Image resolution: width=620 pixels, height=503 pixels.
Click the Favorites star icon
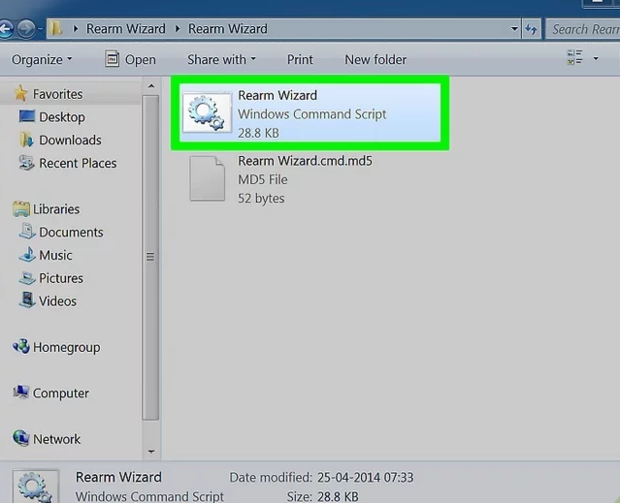point(21,93)
